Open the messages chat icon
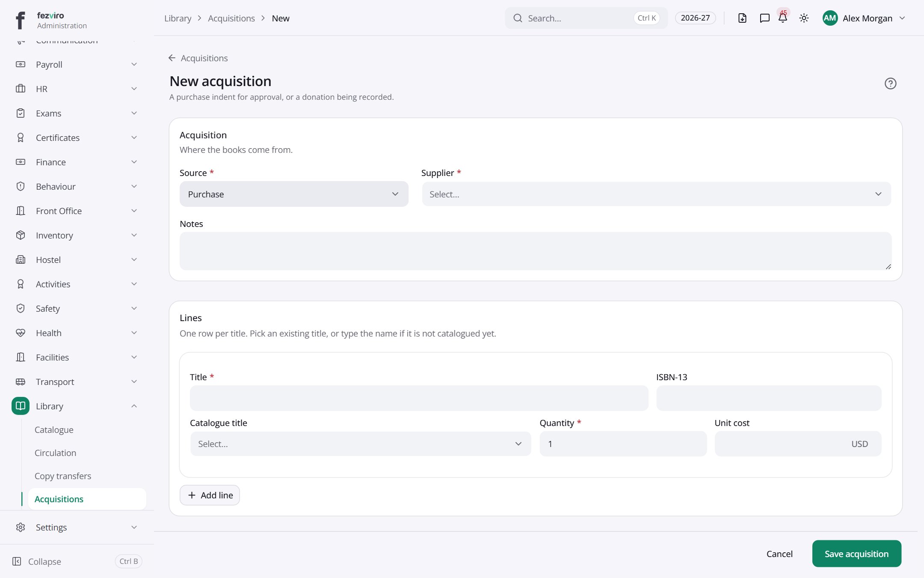 (764, 18)
